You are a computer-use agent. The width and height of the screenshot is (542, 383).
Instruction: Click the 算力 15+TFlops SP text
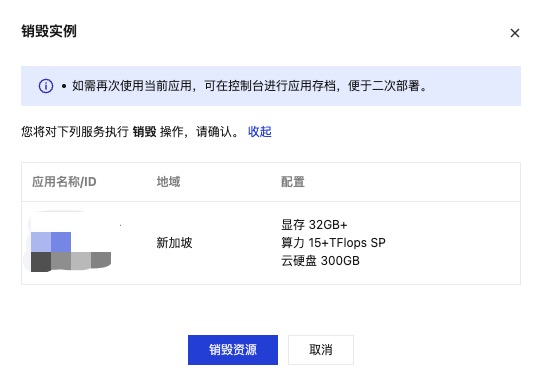(x=333, y=243)
